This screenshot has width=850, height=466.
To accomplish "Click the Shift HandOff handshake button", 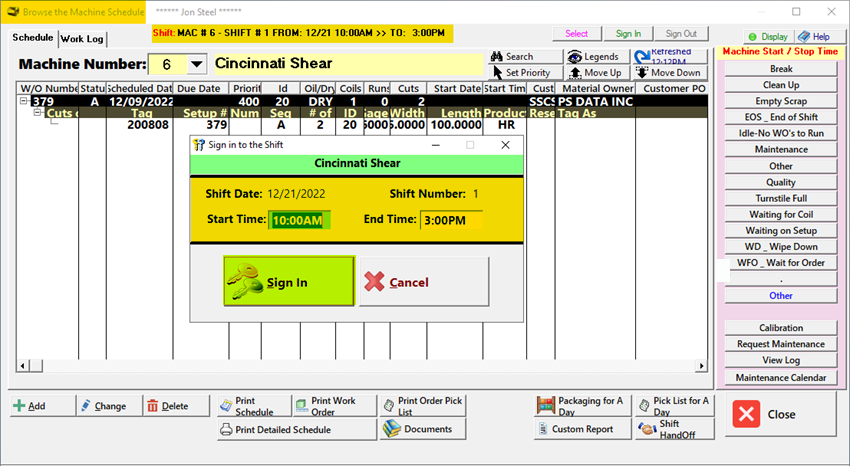I will 674,429.
